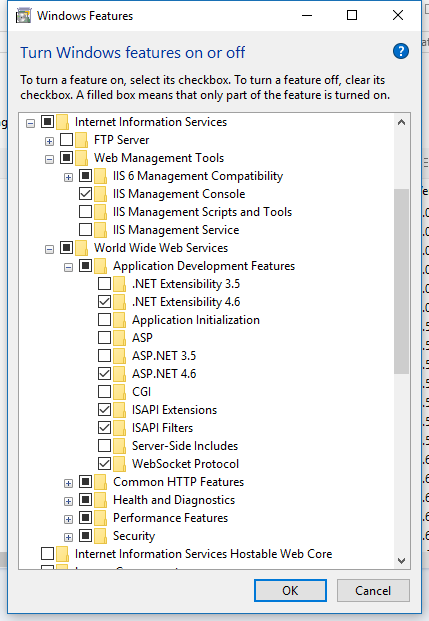Select the Performance Features tree item

[170, 518]
